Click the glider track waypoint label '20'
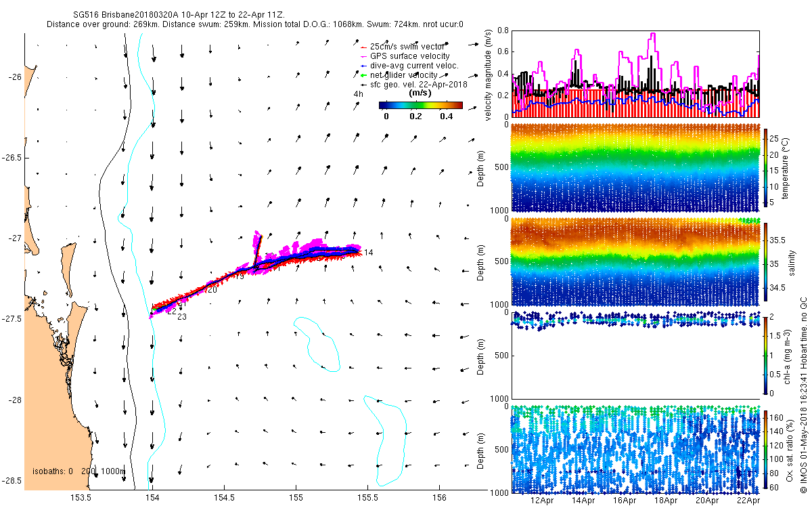Screen dimensions: 812x508 [x=212, y=290]
